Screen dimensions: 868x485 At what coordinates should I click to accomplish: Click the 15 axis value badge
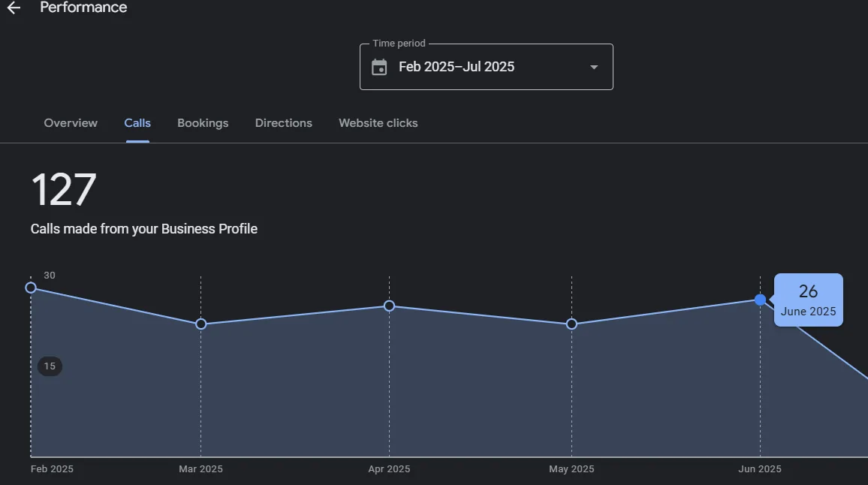pyautogui.click(x=50, y=366)
